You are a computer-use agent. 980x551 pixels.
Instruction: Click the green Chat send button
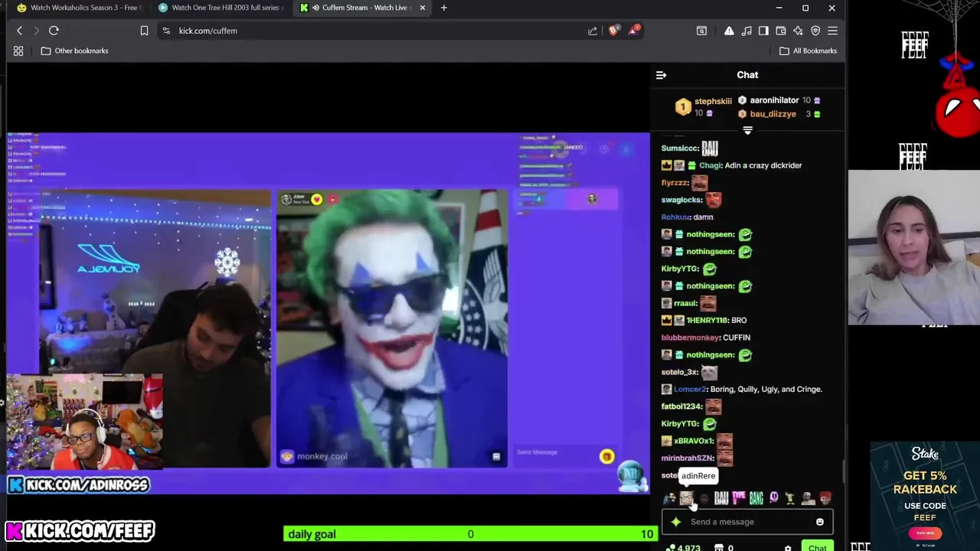[818, 546]
